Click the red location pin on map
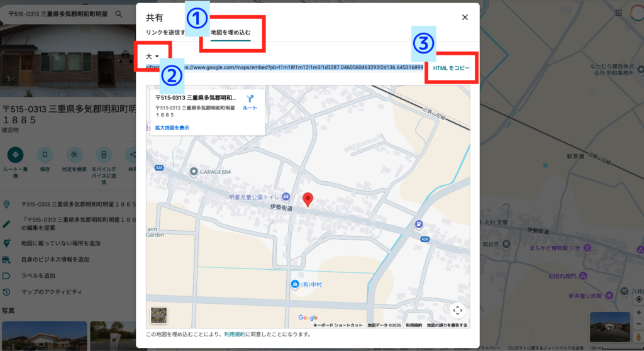The image size is (644, 351). pos(308,199)
